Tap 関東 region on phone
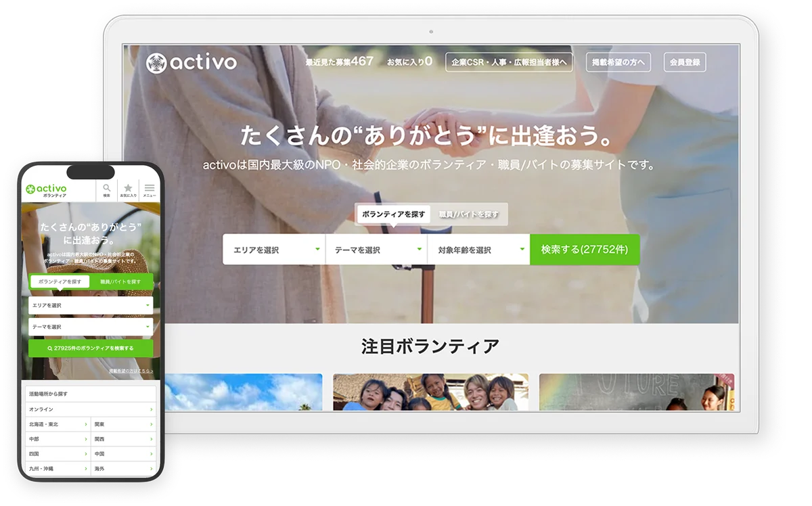Screen dimensions: 812x506 point(124,424)
